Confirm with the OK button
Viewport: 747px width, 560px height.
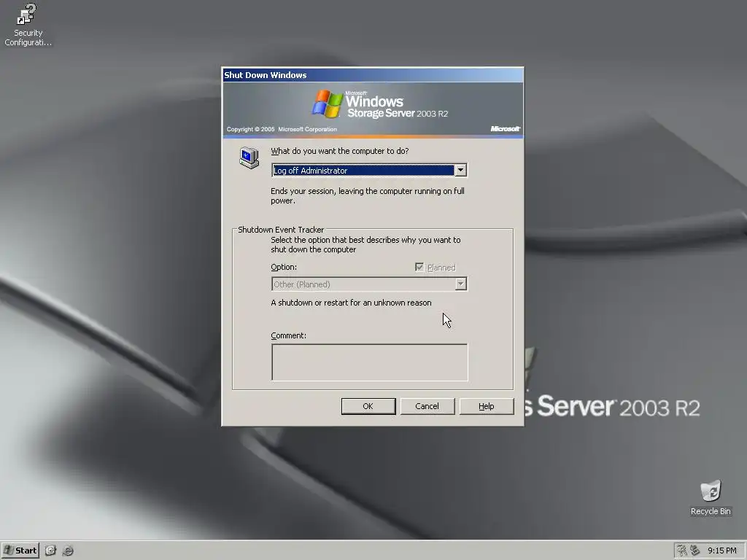[x=368, y=406]
